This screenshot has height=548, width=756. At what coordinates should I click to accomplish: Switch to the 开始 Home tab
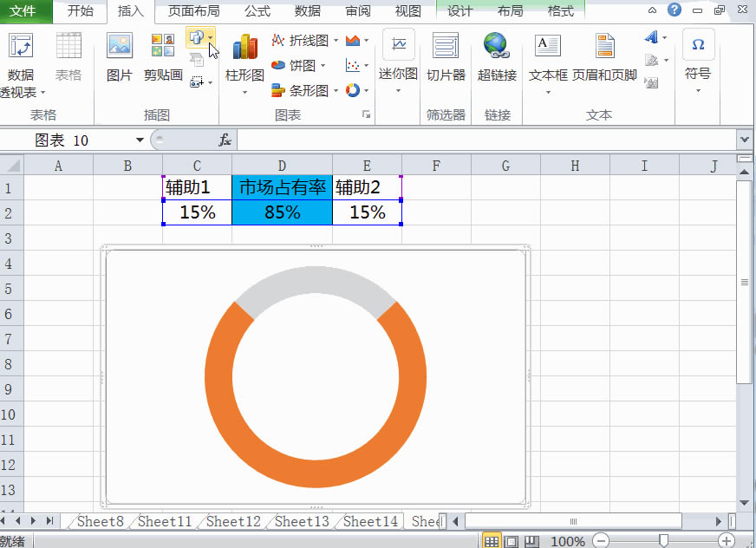80,10
